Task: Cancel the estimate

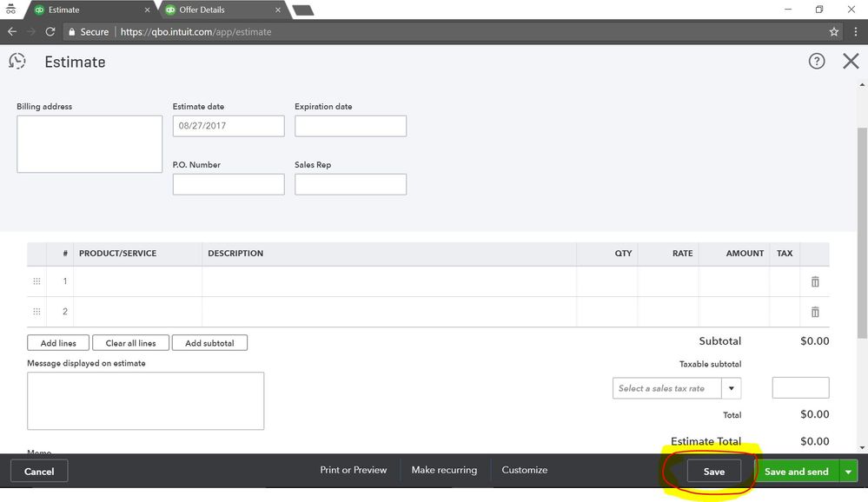Action: [38, 471]
